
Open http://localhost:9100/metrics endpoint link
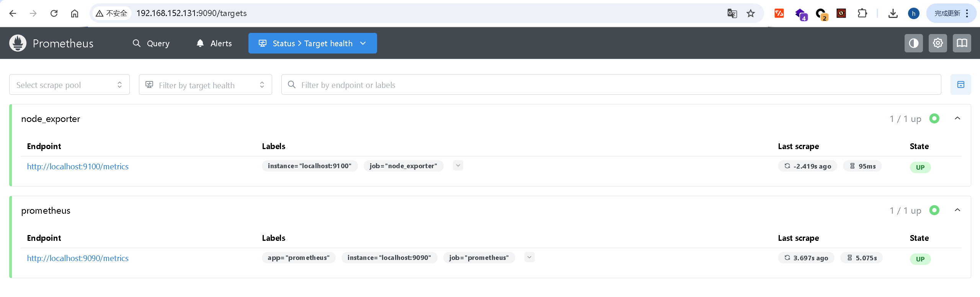[x=78, y=166]
